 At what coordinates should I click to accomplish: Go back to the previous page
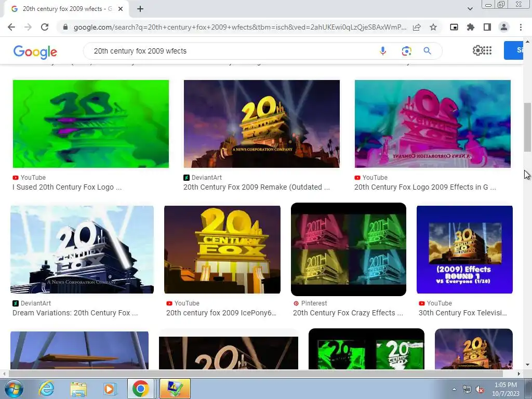(x=11, y=27)
